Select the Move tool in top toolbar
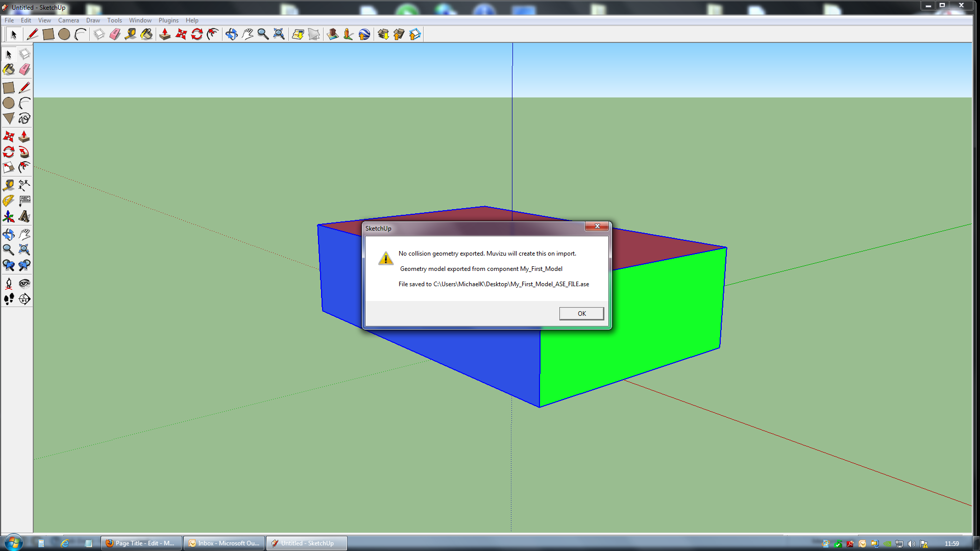 (x=181, y=34)
